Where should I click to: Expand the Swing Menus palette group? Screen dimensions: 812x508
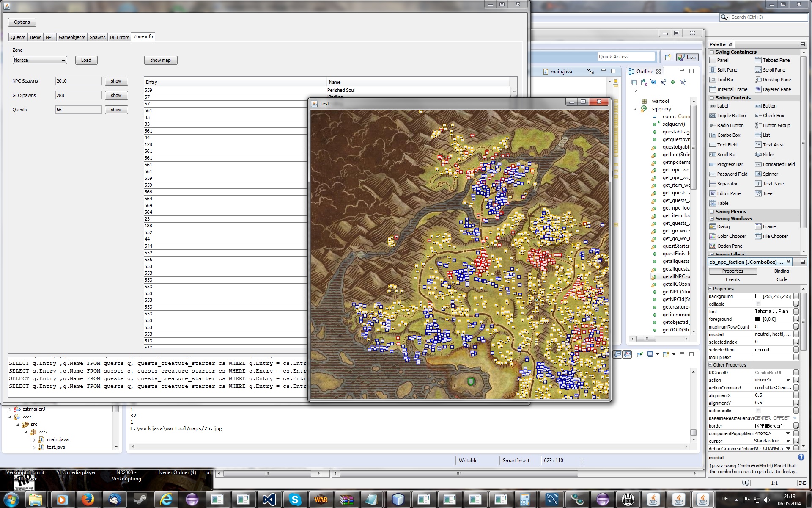(x=712, y=212)
